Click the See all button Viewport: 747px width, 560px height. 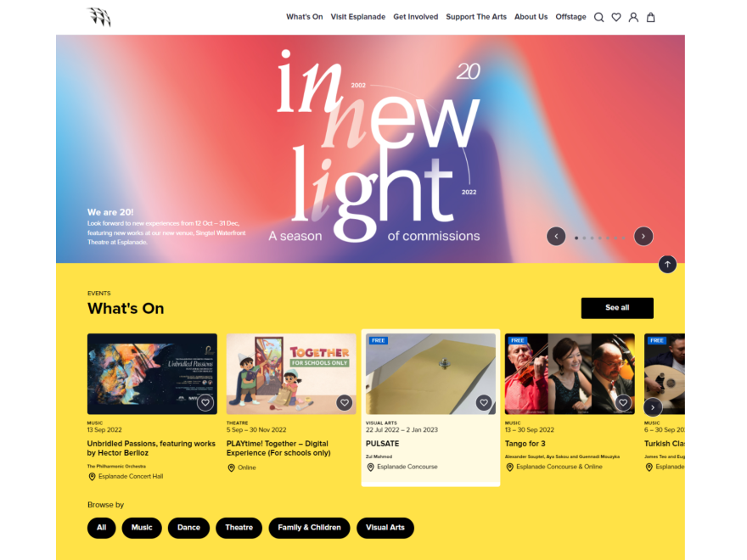(617, 308)
